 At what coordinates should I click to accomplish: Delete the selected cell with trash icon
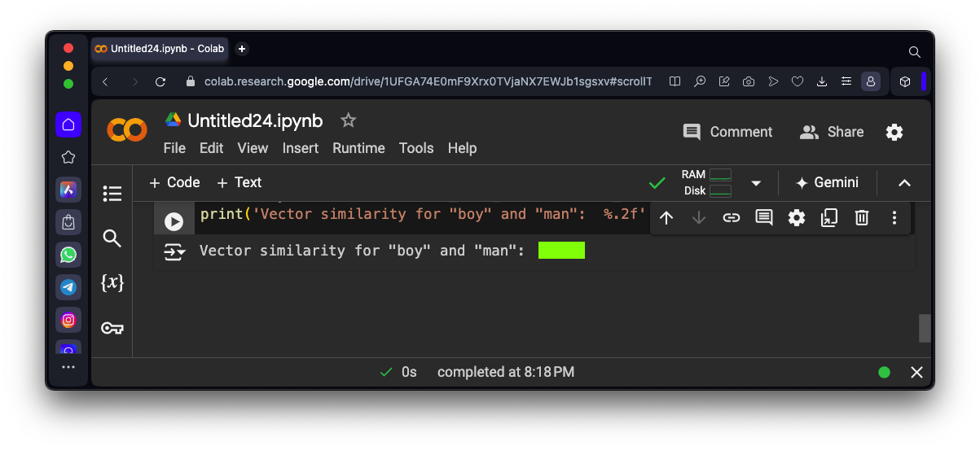point(861,217)
